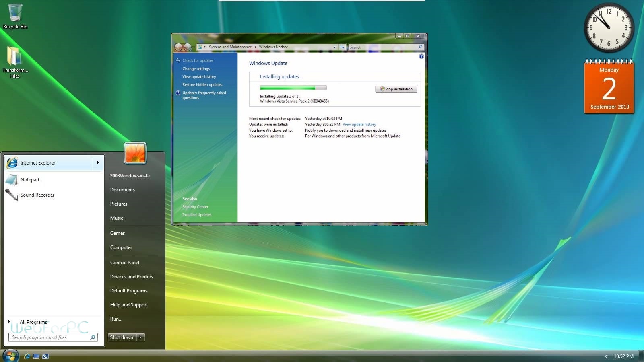Click Run... in the Start menu

click(x=116, y=319)
